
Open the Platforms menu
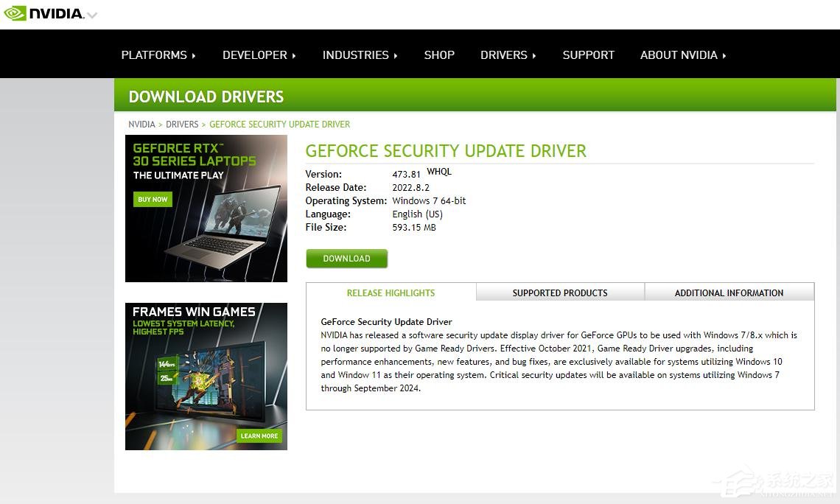pyautogui.click(x=158, y=55)
